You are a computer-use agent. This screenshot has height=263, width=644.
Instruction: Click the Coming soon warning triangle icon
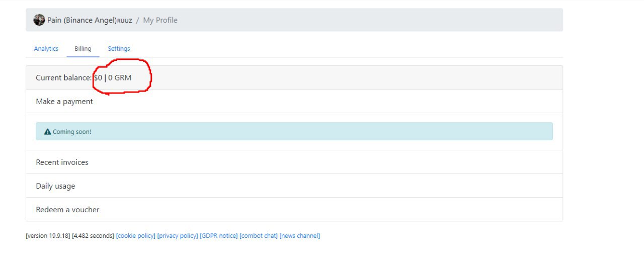point(47,132)
